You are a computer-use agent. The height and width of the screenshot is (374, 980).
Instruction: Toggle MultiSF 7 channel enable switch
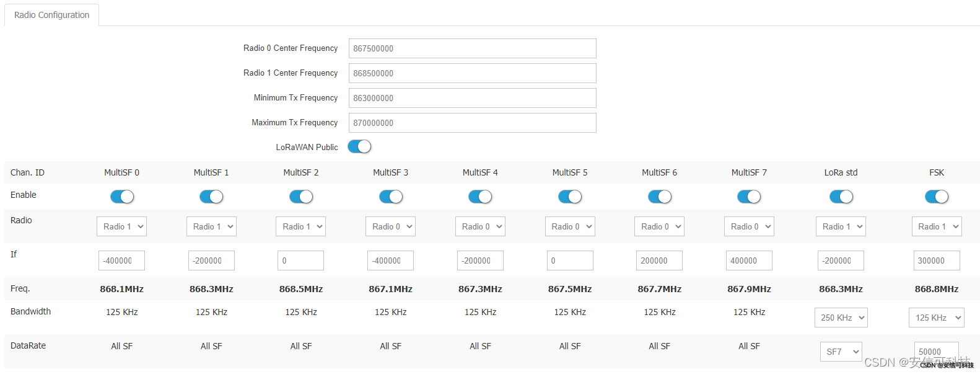(749, 197)
